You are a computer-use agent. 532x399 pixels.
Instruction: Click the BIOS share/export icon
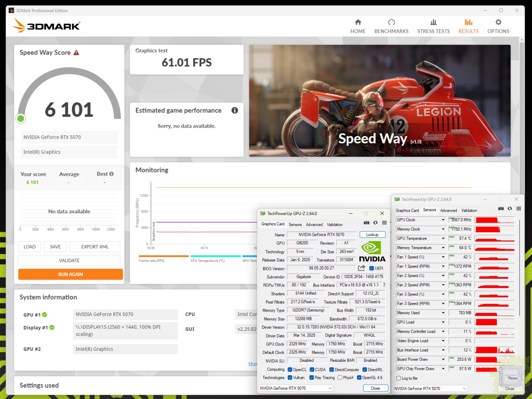(x=361, y=268)
